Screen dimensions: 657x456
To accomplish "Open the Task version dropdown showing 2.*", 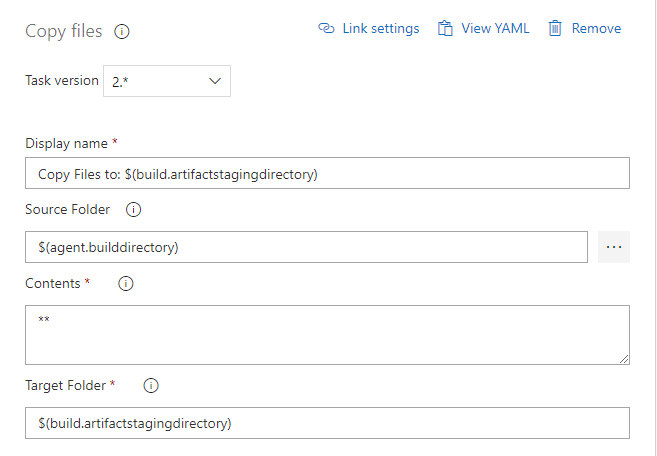I will [x=166, y=81].
